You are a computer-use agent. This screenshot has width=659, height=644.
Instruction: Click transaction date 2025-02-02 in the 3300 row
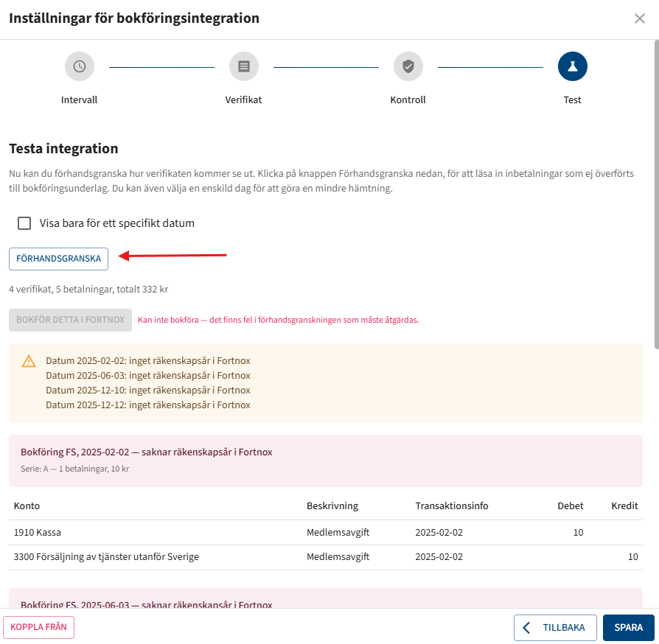pyautogui.click(x=439, y=557)
